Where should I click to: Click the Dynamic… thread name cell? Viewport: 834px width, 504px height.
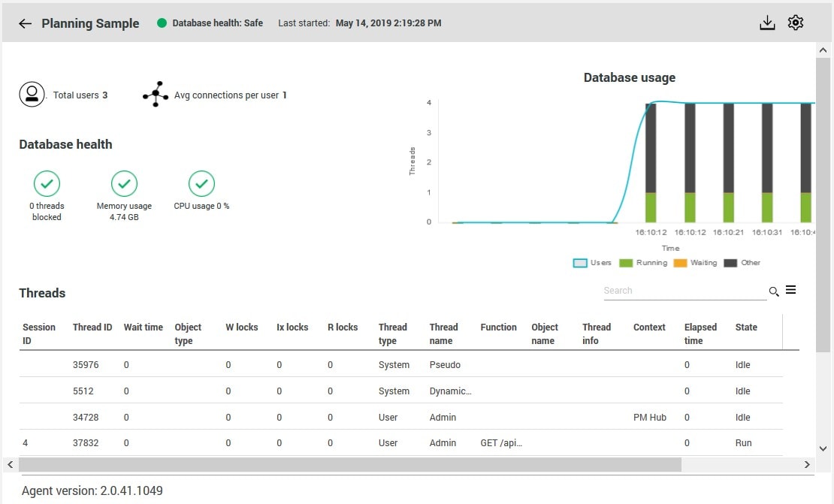click(451, 391)
